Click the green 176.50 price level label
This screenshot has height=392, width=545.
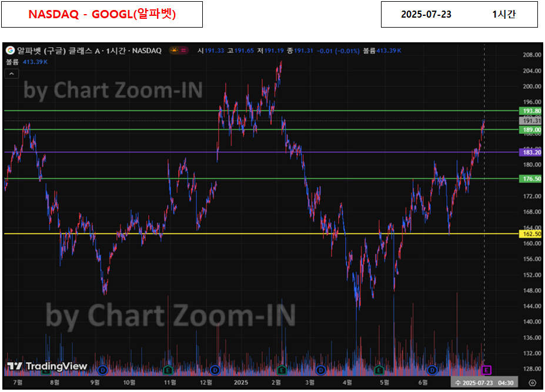[530, 179]
